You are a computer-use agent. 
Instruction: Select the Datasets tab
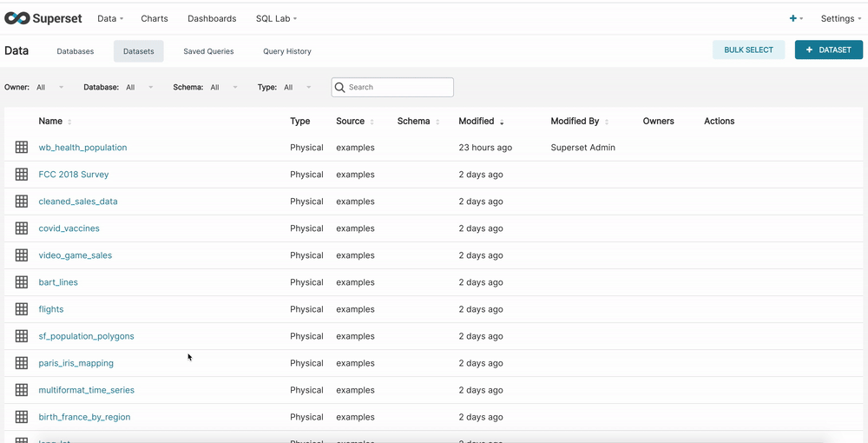[138, 51]
